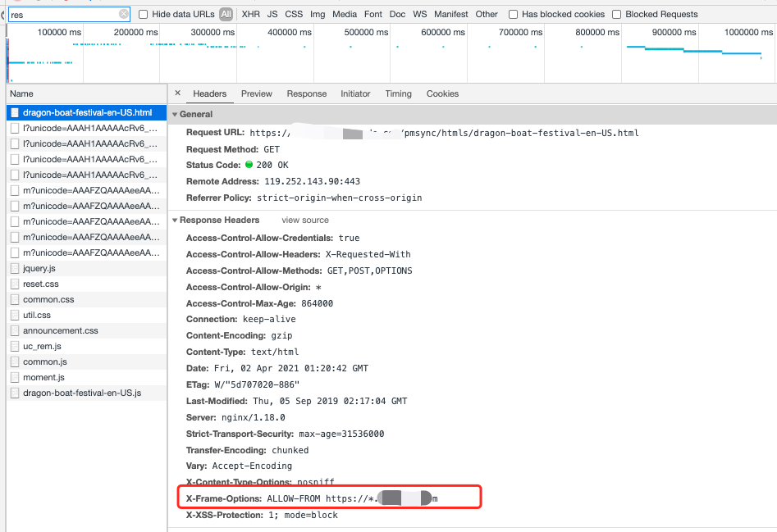Viewport: 777px width, 532px height.
Task: Filter requests by CSS type
Action: 294,15
